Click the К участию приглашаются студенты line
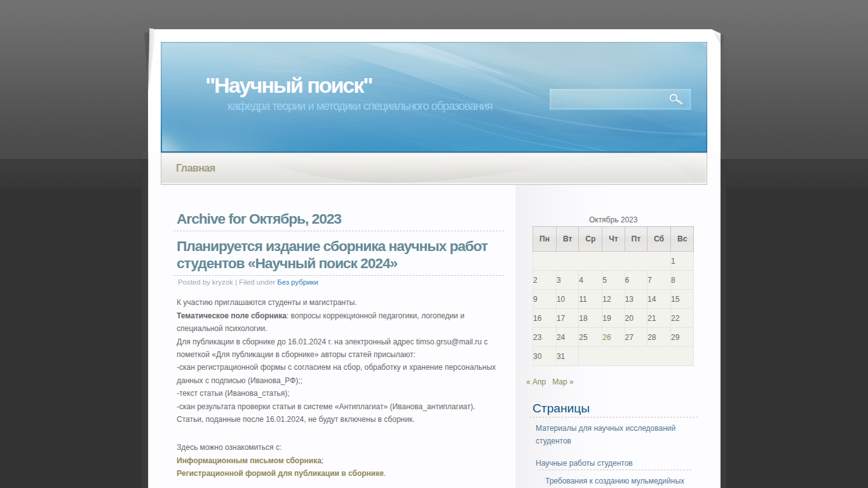The height and width of the screenshot is (488, 868). point(267,302)
